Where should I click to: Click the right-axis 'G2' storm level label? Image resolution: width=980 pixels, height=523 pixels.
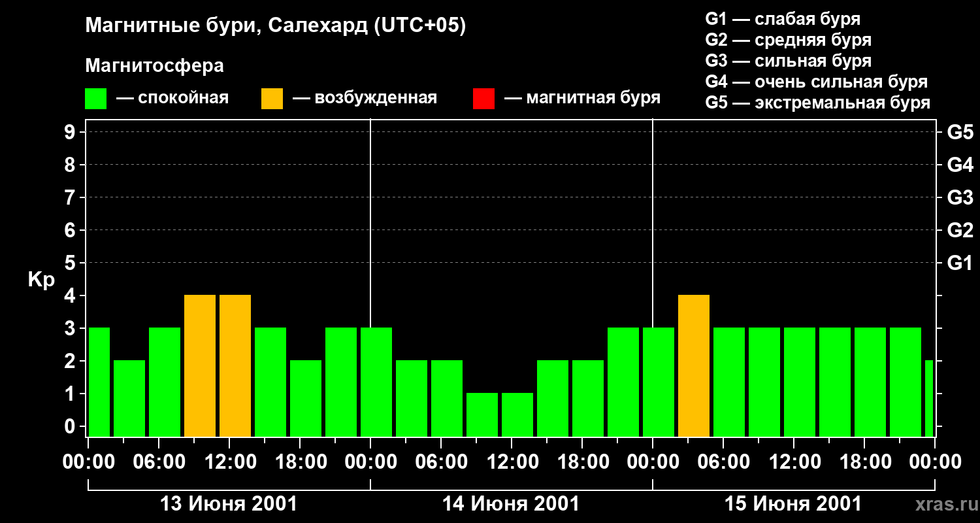tap(960, 231)
